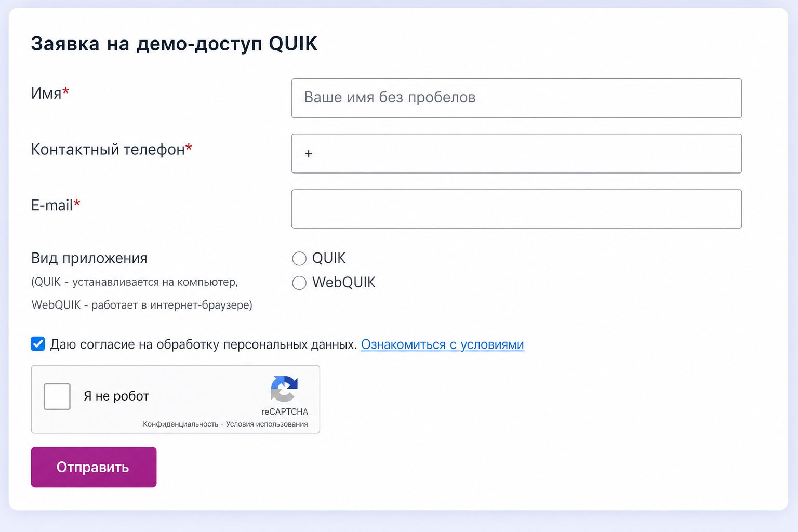The width and height of the screenshot is (798, 532).
Task: Focus the name field "Ваше имя без пробелов"
Action: tap(516, 98)
